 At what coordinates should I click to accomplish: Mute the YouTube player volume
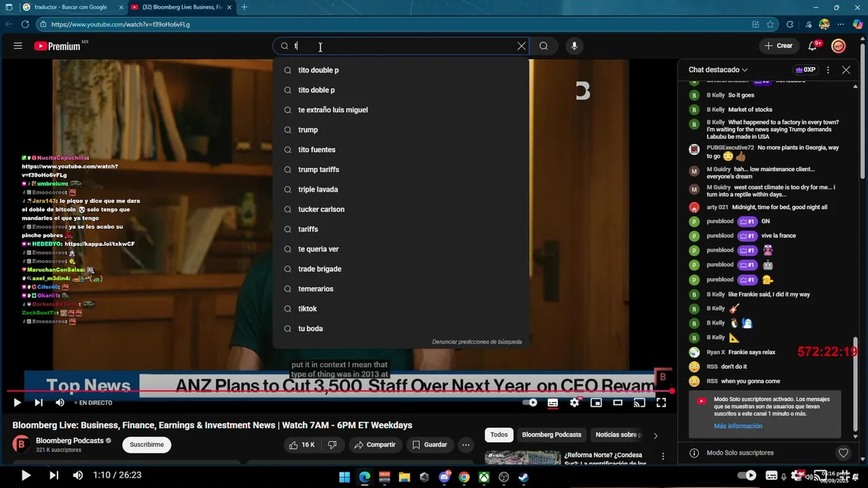click(60, 403)
